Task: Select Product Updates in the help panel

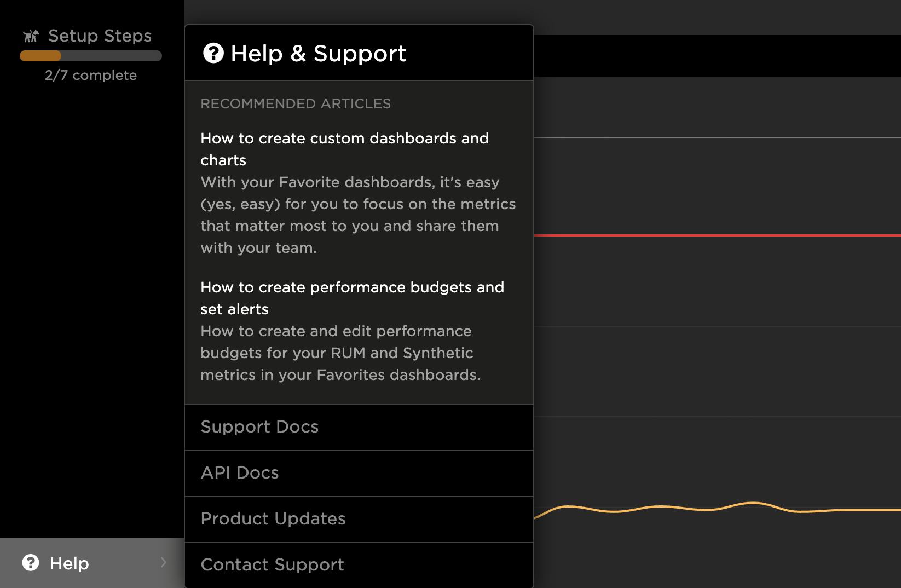Action: click(273, 519)
